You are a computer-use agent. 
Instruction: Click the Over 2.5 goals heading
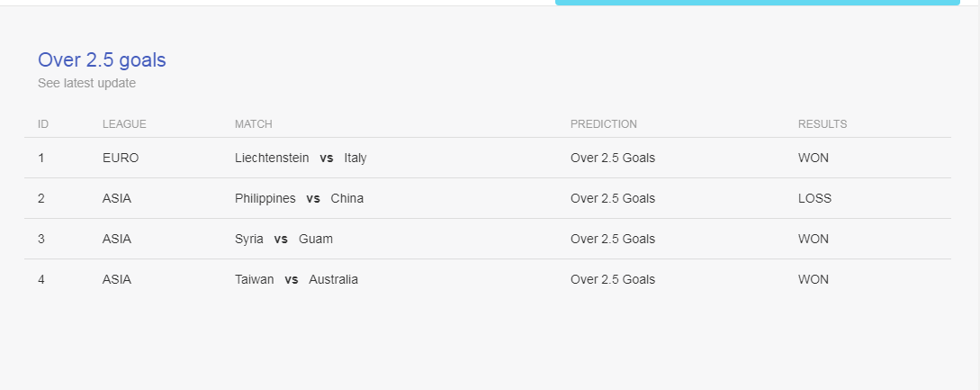(x=102, y=60)
